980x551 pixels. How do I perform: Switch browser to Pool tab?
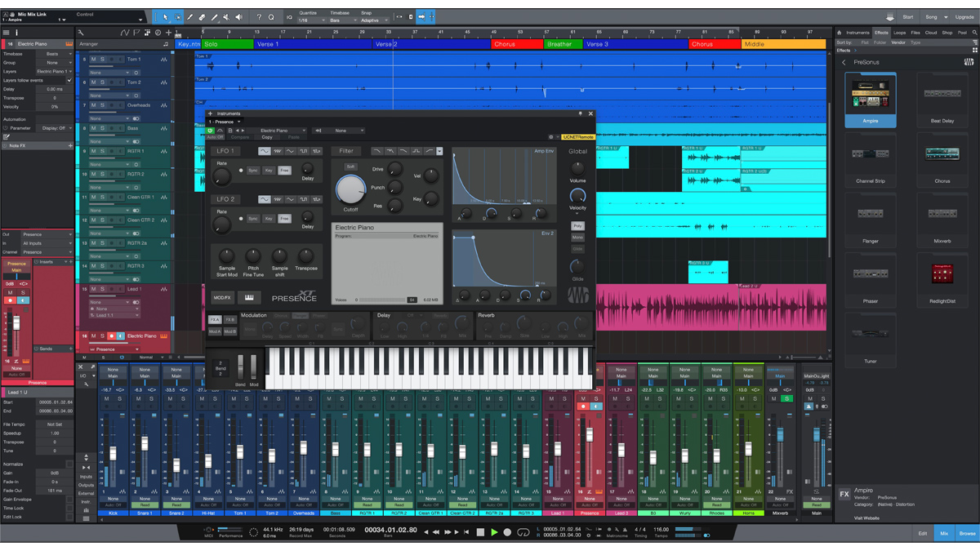pyautogui.click(x=962, y=33)
